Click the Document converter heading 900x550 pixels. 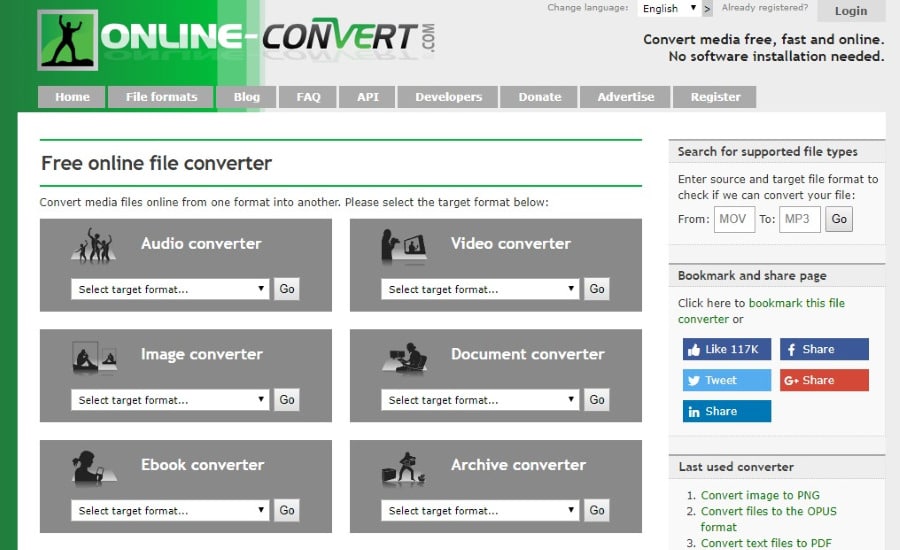click(x=527, y=354)
